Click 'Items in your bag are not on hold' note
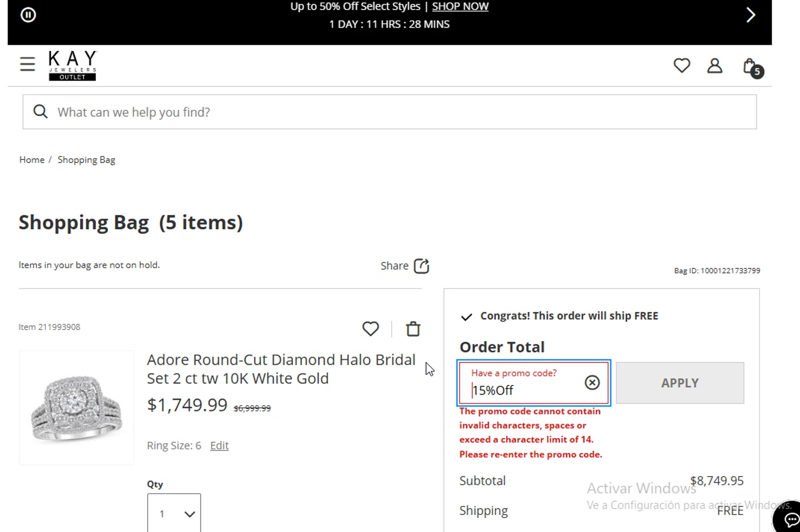Viewport: 800px width, 532px height. [89, 265]
